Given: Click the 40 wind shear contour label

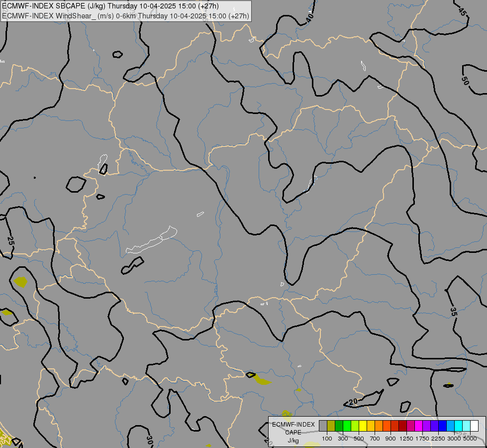Looking at the screenshot, I should click(x=309, y=18).
